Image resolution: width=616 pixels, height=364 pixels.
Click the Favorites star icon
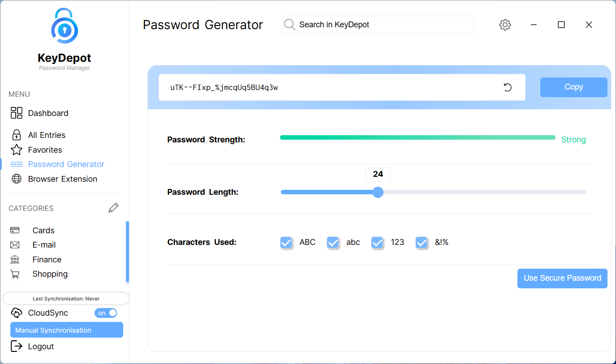[x=17, y=150]
